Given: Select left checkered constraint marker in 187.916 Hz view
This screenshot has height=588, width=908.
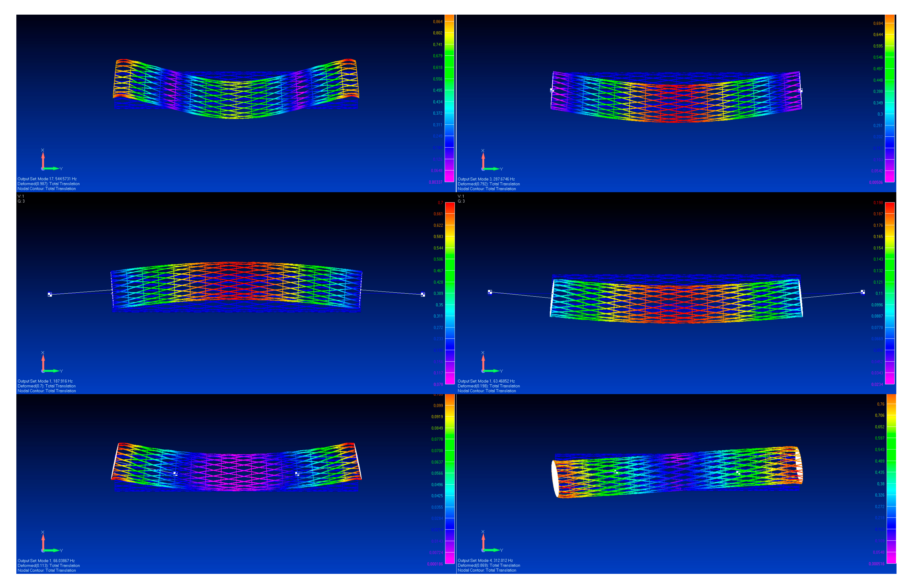Looking at the screenshot, I should (50, 294).
